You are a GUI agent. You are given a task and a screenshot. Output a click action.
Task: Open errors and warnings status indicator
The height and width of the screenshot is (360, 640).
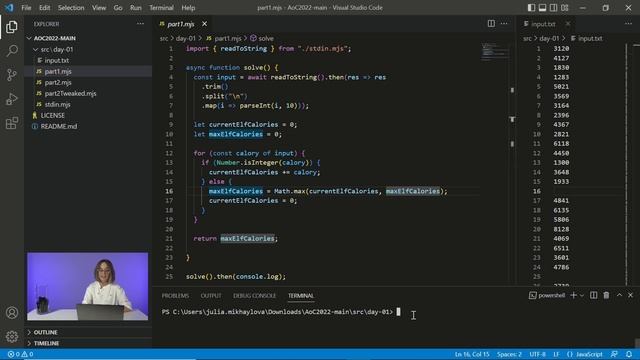[x=20, y=354]
